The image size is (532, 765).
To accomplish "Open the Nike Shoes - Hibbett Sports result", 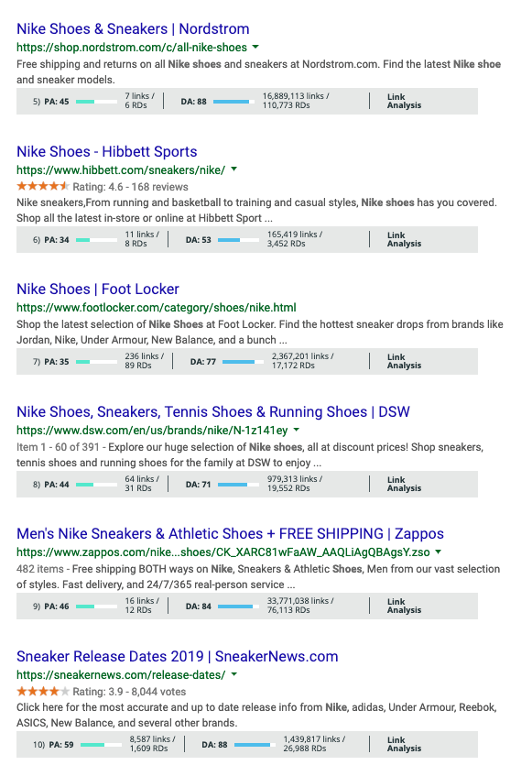I will pos(107,151).
